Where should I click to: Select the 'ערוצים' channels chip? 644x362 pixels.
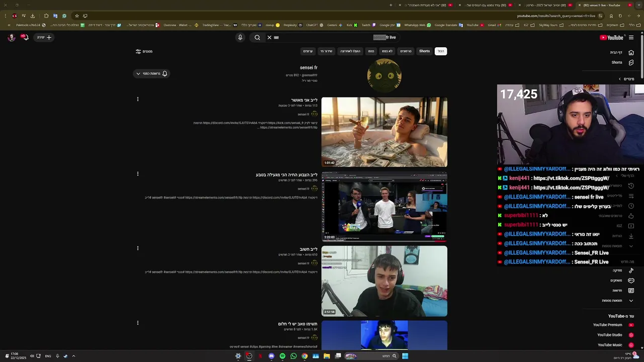308,51
